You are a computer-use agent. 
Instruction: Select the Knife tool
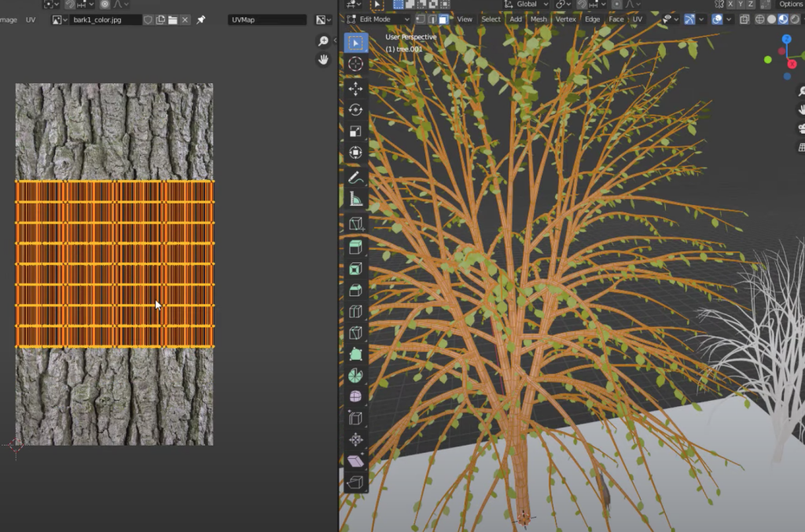tap(355, 333)
